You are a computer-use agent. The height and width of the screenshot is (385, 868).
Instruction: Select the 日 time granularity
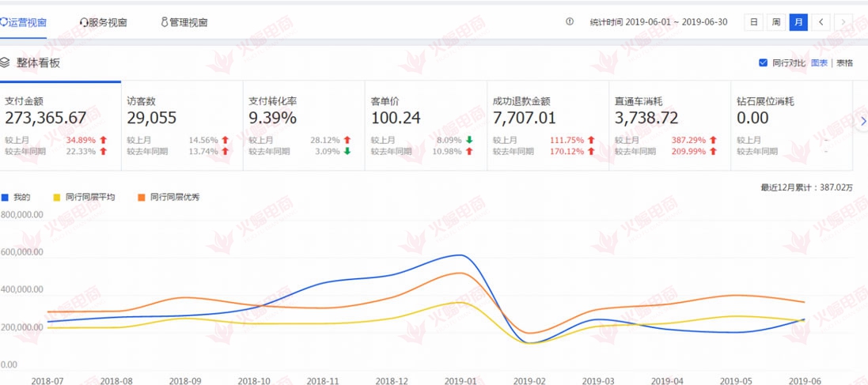[x=754, y=22]
